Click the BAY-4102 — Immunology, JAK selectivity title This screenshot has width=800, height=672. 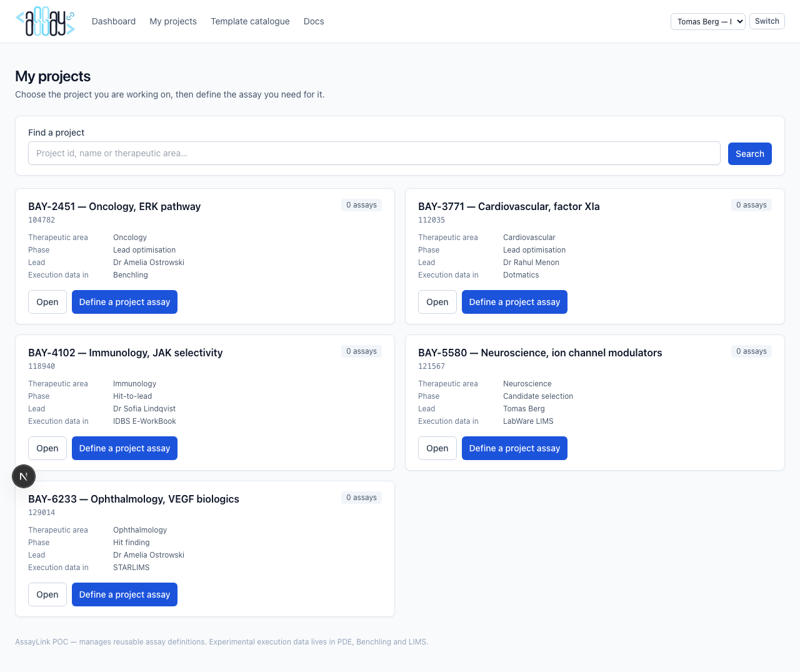125,353
